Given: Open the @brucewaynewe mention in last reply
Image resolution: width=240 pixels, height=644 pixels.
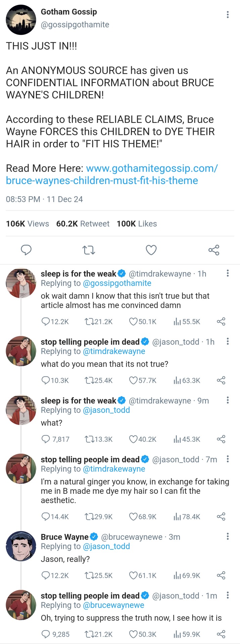Looking at the screenshot, I should (113, 605).
